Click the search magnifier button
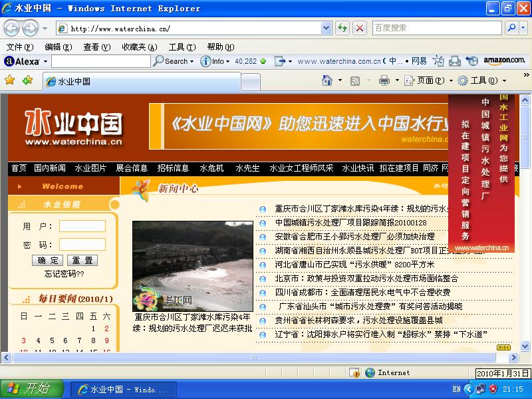Image resolution: width=532 pixels, height=399 pixels. (511, 28)
